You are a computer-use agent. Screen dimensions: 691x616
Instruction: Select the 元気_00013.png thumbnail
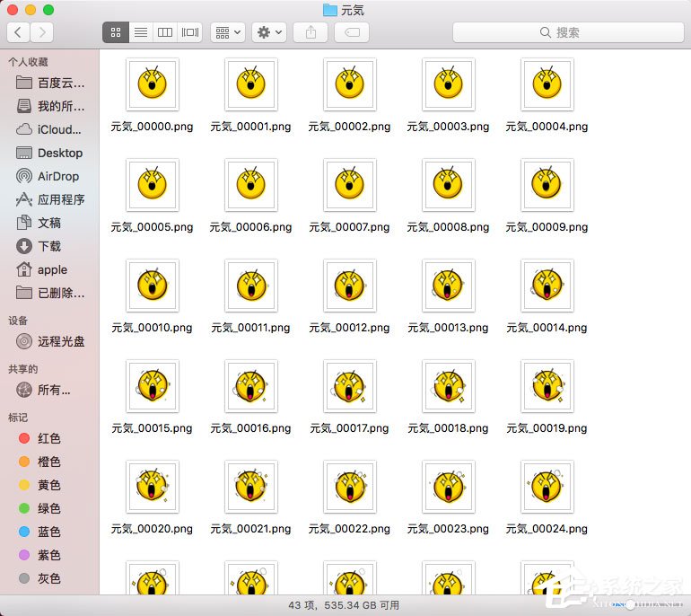coord(449,286)
